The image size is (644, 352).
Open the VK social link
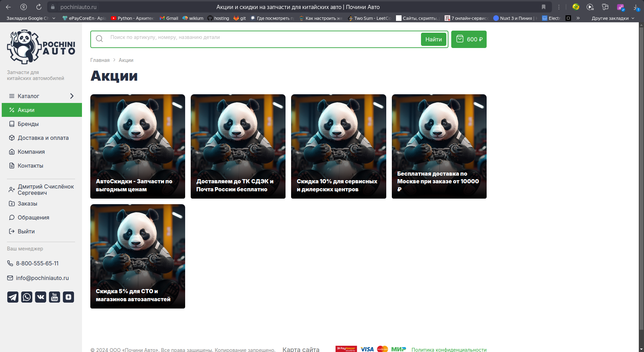click(41, 297)
